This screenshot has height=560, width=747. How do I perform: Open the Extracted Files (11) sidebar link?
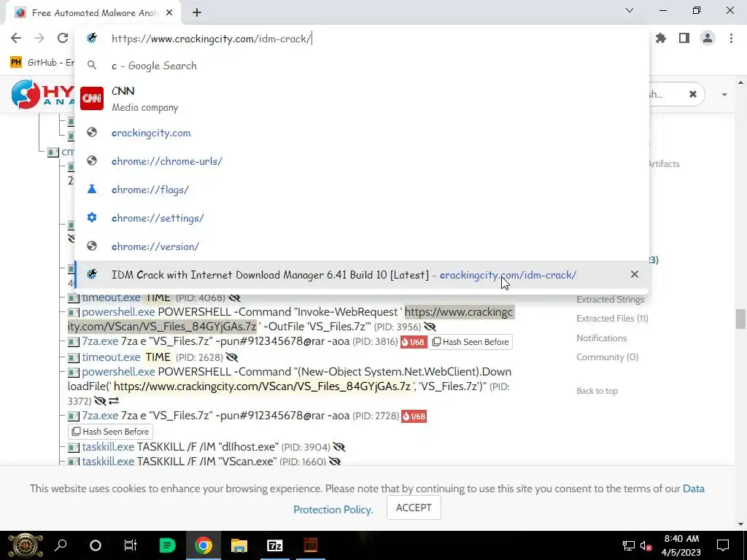(x=612, y=319)
